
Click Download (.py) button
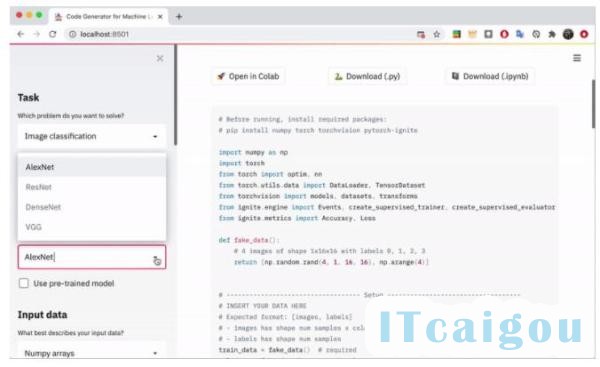tap(367, 76)
